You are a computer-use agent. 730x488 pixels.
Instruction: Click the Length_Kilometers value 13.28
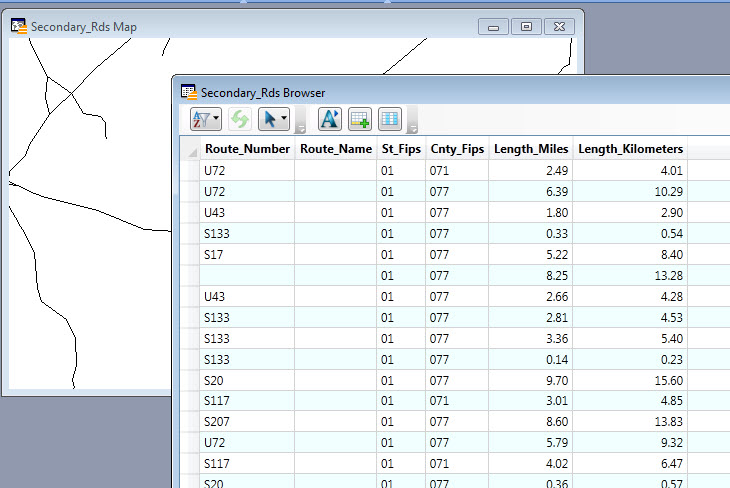click(x=630, y=275)
